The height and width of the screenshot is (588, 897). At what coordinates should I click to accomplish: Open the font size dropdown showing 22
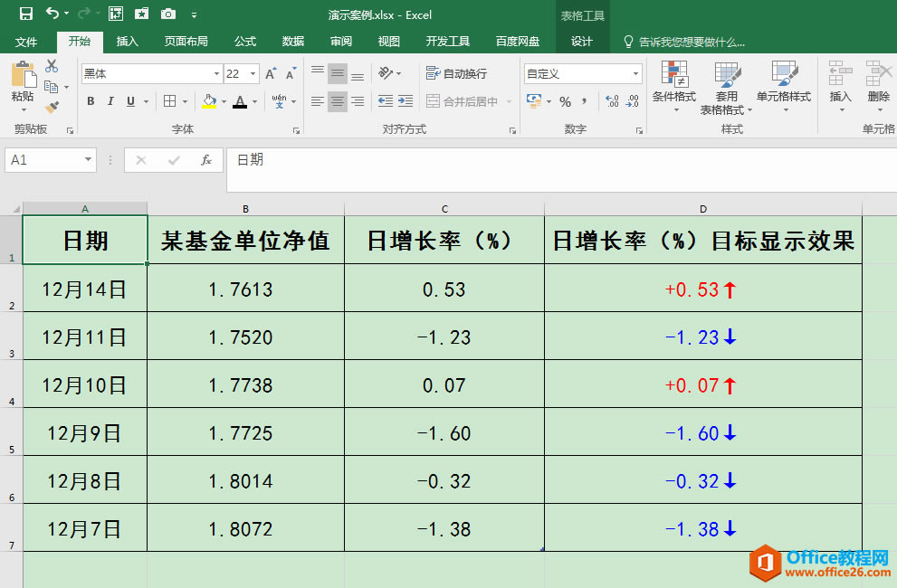253,74
